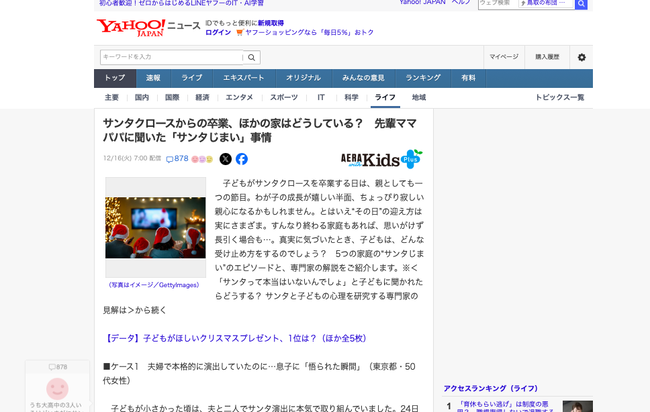Open the オリジナル tab
650x412 pixels.
pos(303,78)
